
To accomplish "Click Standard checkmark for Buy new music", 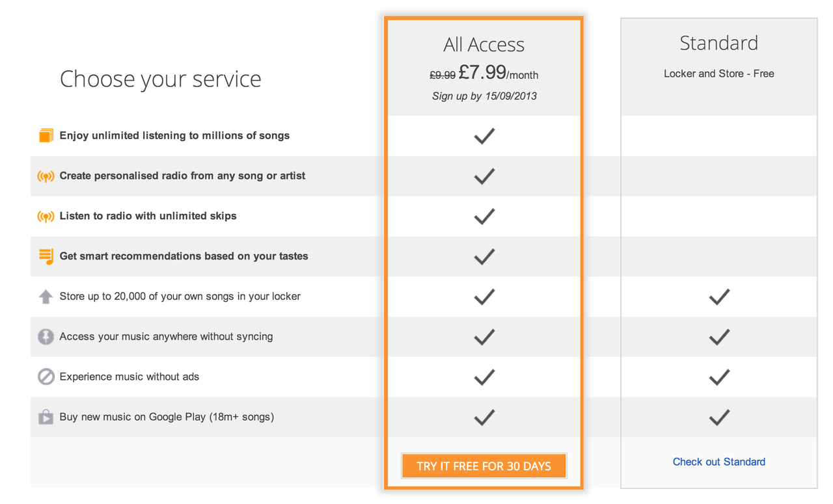I will [x=719, y=418].
